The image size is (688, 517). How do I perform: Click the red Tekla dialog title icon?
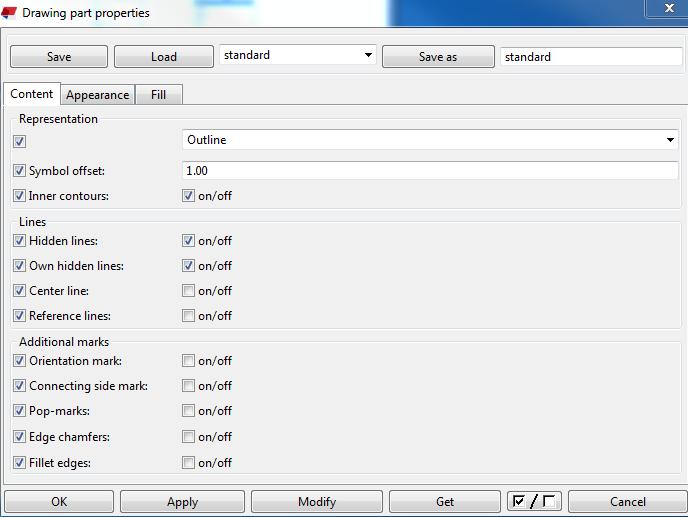9,13
